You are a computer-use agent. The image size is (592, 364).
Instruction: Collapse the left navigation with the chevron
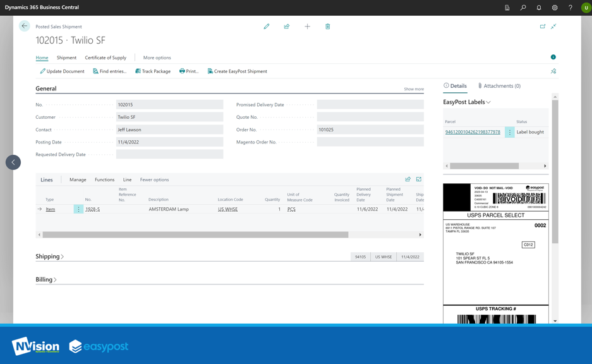[x=13, y=162]
